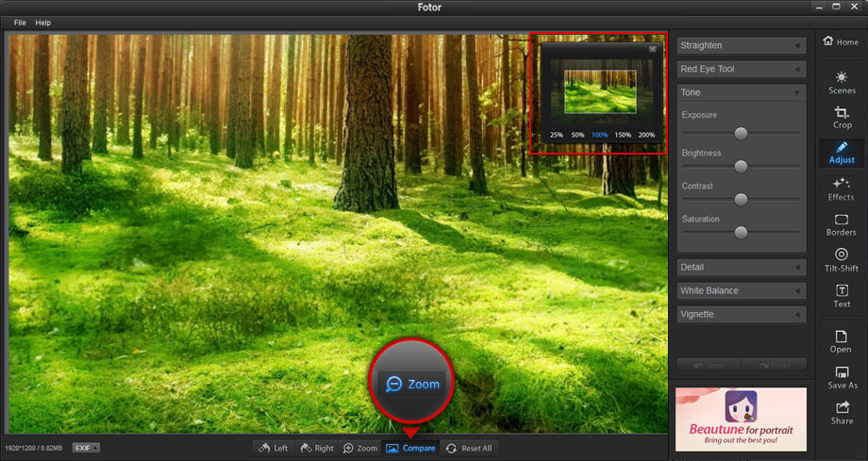This screenshot has width=868, height=461.
Task: Expand the White Balance section
Action: coord(741,290)
